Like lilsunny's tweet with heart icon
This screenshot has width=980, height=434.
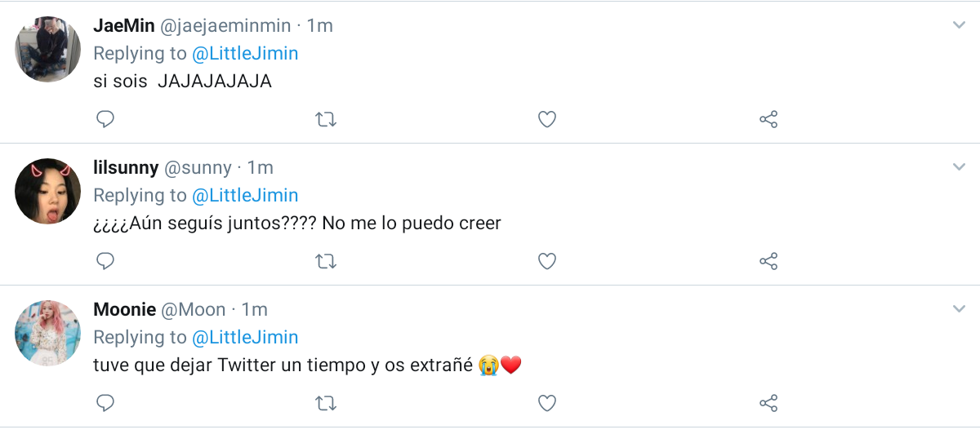point(547,262)
